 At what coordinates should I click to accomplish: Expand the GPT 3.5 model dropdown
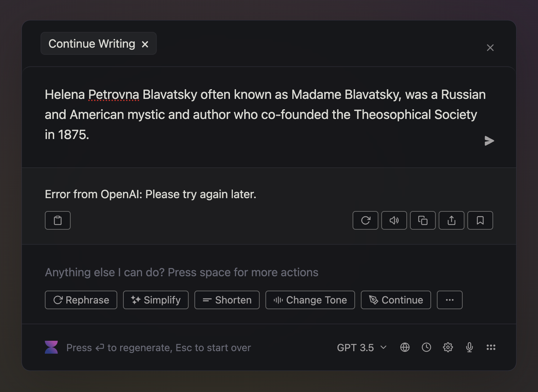[362, 348]
